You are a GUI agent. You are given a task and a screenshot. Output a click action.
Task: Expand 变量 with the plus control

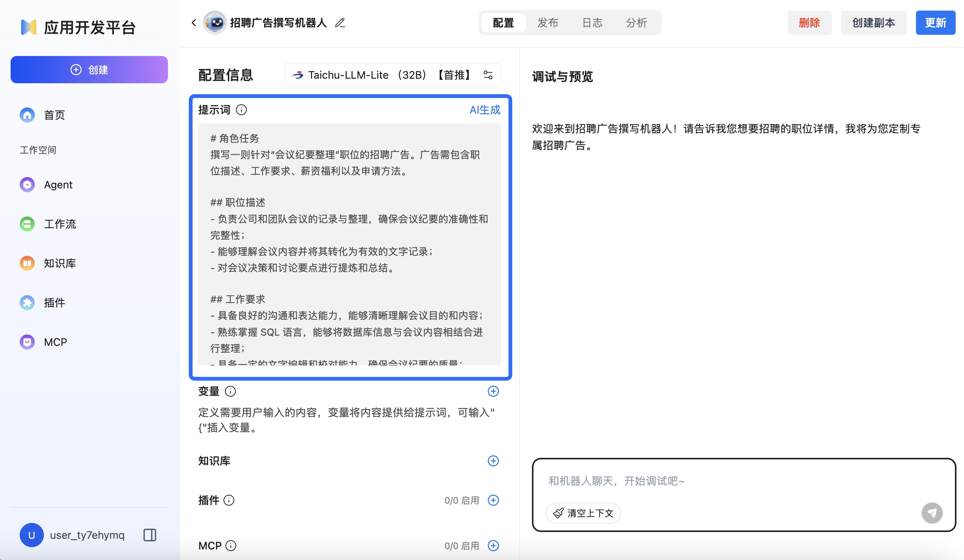tap(493, 391)
